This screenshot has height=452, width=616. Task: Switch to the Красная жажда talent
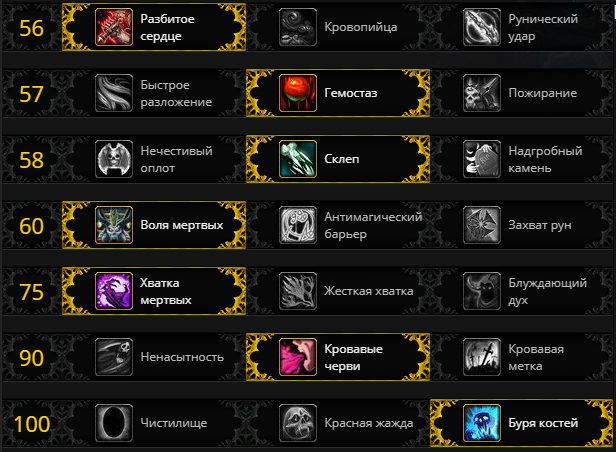click(x=338, y=423)
